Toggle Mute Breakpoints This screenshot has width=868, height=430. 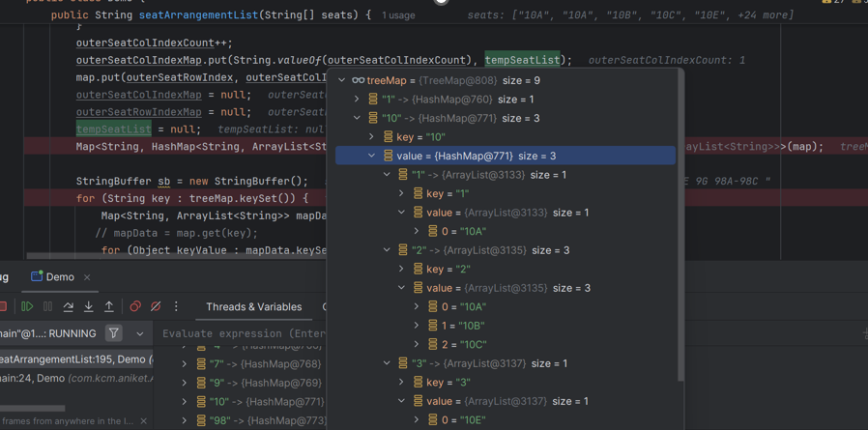tap(156, 306)
